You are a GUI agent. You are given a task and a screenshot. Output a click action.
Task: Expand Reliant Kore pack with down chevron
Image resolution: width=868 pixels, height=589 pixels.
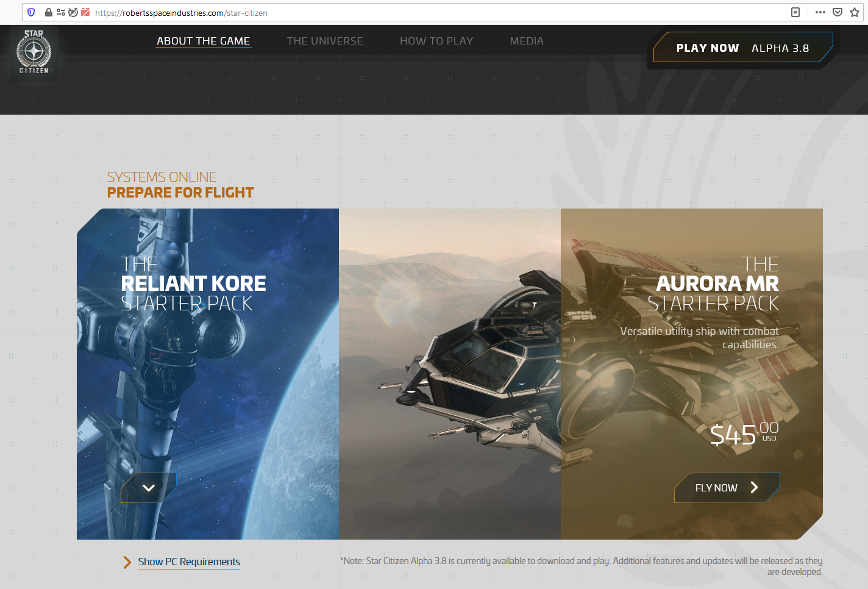tap(148, 488)
